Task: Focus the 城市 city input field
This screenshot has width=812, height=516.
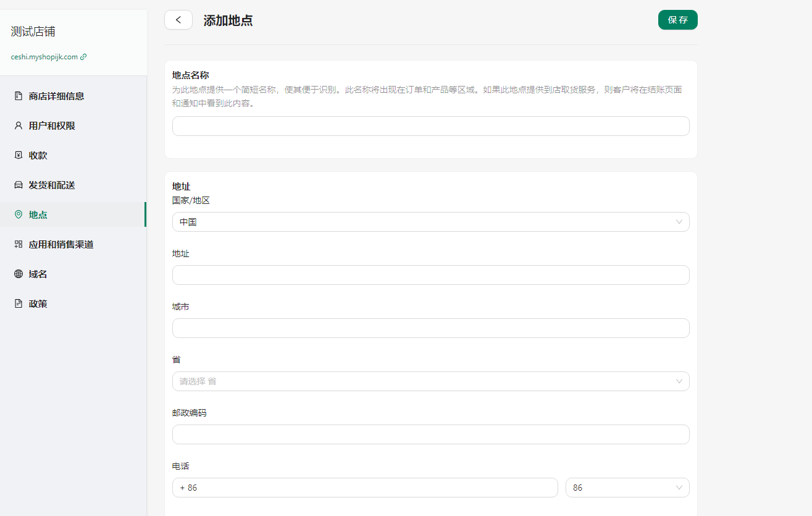Action: coord(430,328)
